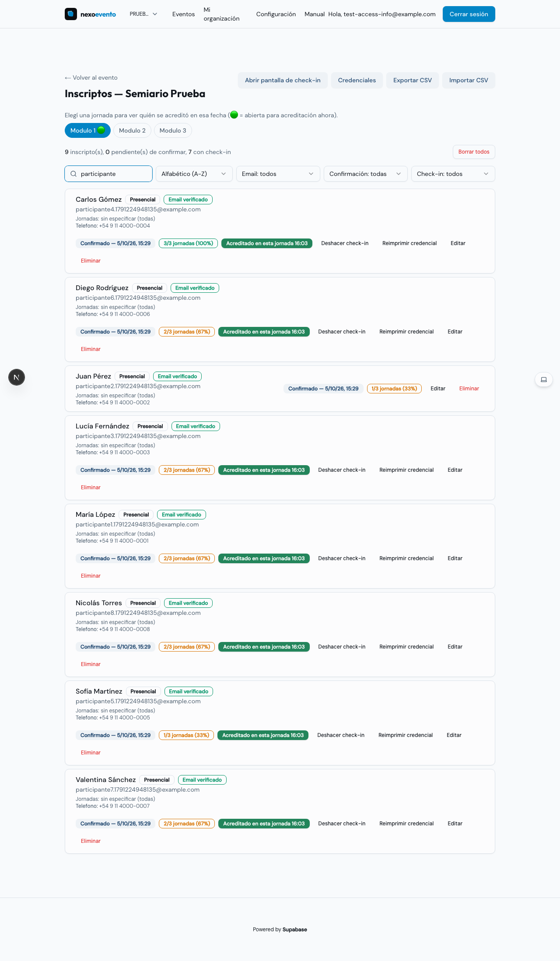The height and width of the screenshot is (961, 560).
Task: Click the floating laptop icon button
Action: coord(544,379)
